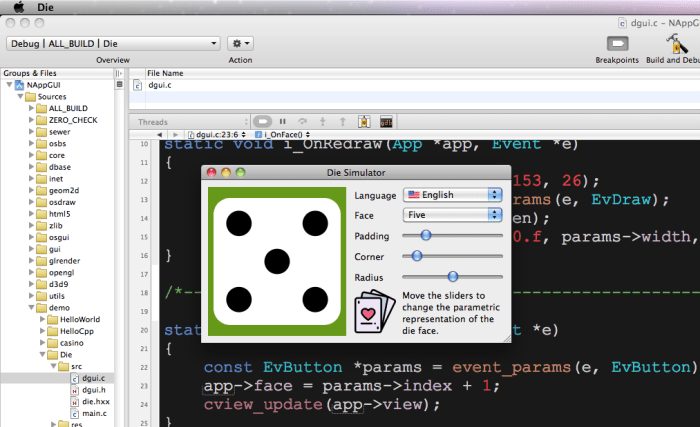Viewport: 700px width, 427px height.
Task: Open the gdb console icon
Action: [385, 121]
